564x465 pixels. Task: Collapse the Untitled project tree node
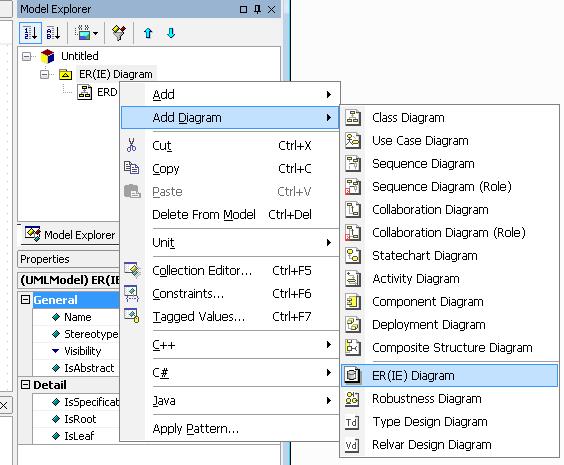[27, 56]
